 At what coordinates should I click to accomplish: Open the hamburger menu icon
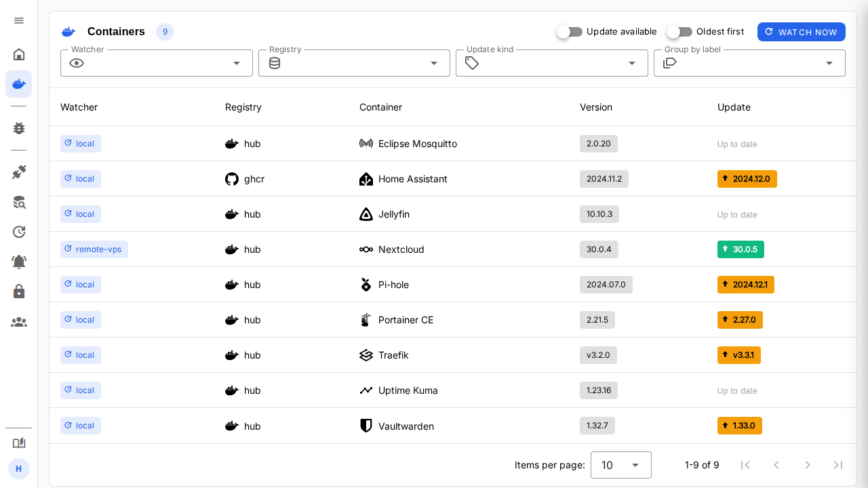(19, 20)
